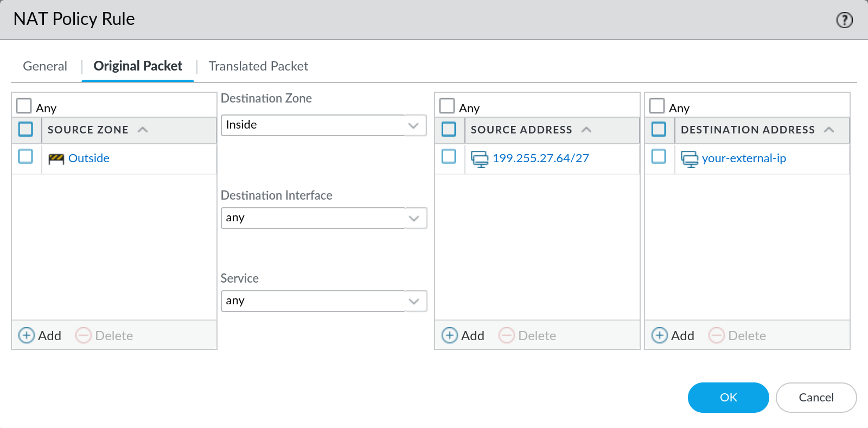Check the box next to Outside zone
Viewport: 868px width, 428px height.
pyautogui.click(x=25, y=157)
